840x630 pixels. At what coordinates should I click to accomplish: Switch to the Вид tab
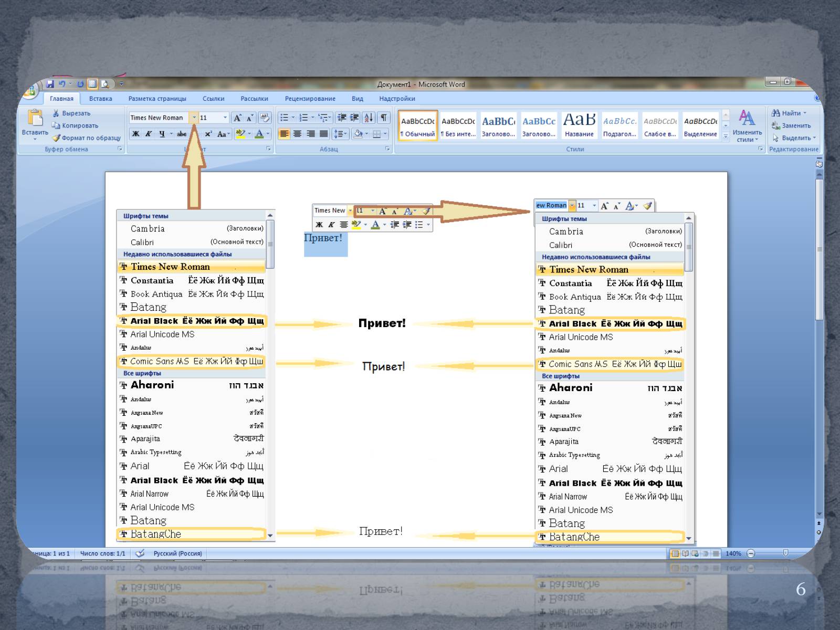point(357,99)
